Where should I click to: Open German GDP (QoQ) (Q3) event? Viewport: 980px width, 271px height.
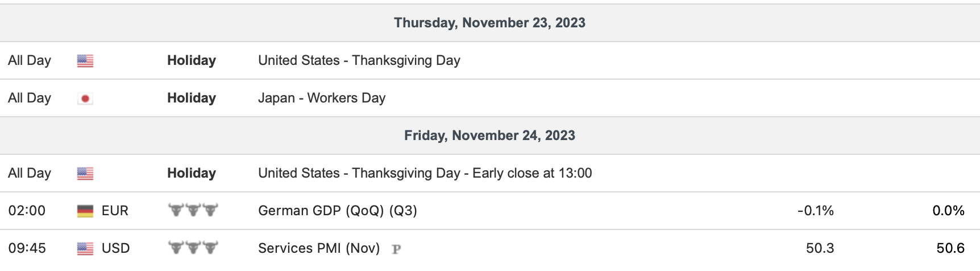pos(337,211)
